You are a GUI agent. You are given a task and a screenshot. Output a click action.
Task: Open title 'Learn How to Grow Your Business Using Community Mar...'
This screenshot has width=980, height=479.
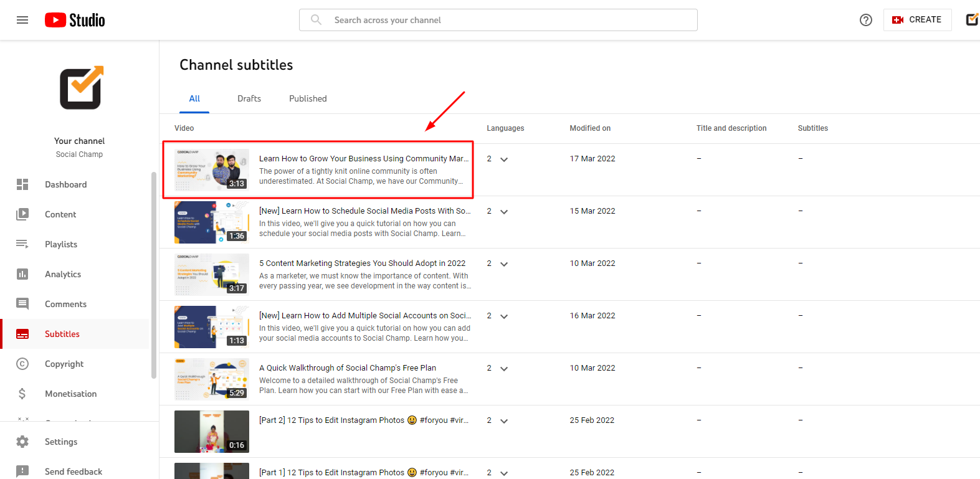pyautogui.click(x=364, y=159)
